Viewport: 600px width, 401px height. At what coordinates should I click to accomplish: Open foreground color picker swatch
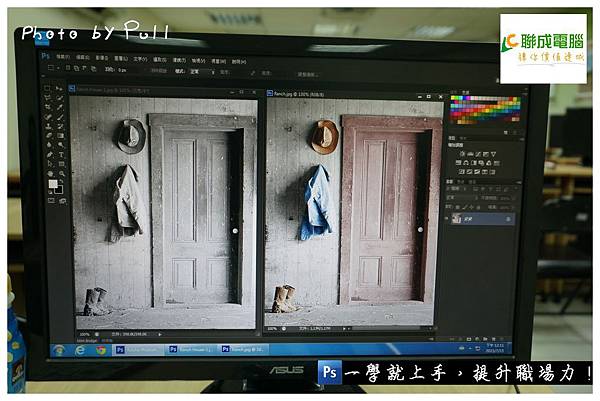[x=53, y=184]
